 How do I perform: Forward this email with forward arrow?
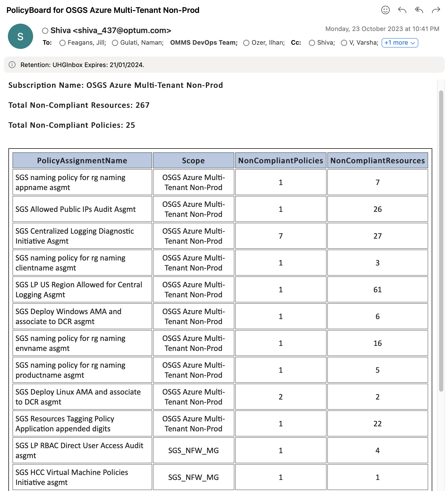point(436,10)
